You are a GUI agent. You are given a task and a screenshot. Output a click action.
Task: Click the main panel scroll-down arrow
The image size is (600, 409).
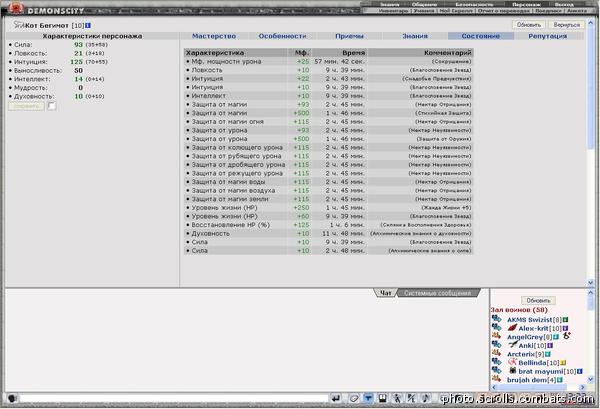point(590,282)
